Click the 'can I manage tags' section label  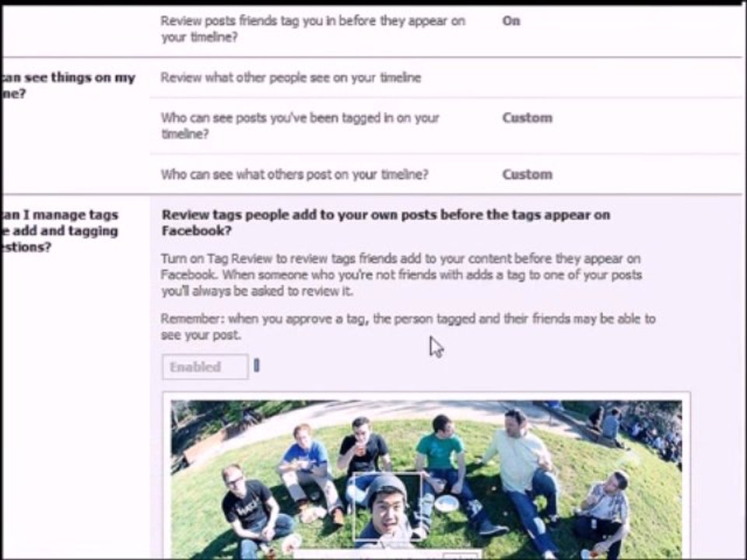[x=61, y=231]
